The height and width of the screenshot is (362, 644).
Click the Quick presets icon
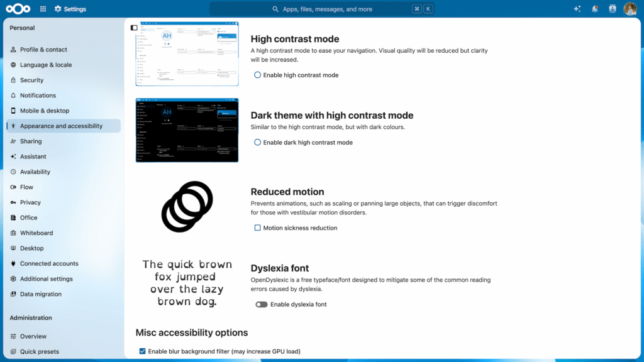tap(13, 351)
